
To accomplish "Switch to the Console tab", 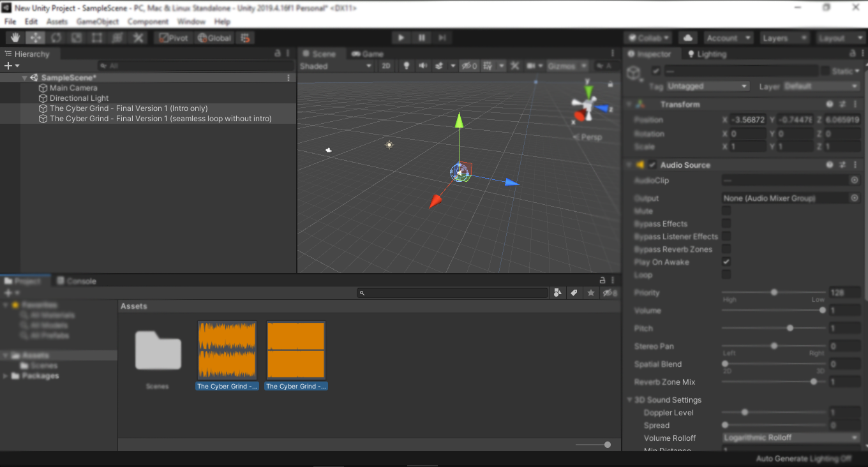I will (x=76, y=281).
